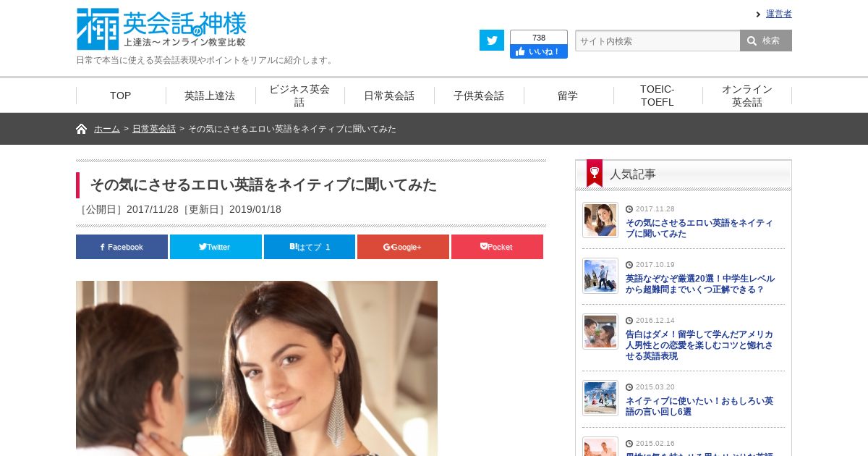Open thumbnail of エロい英語 popular article
The height and width of the screenshot is (456, 868).
click(x=600, y=220)
